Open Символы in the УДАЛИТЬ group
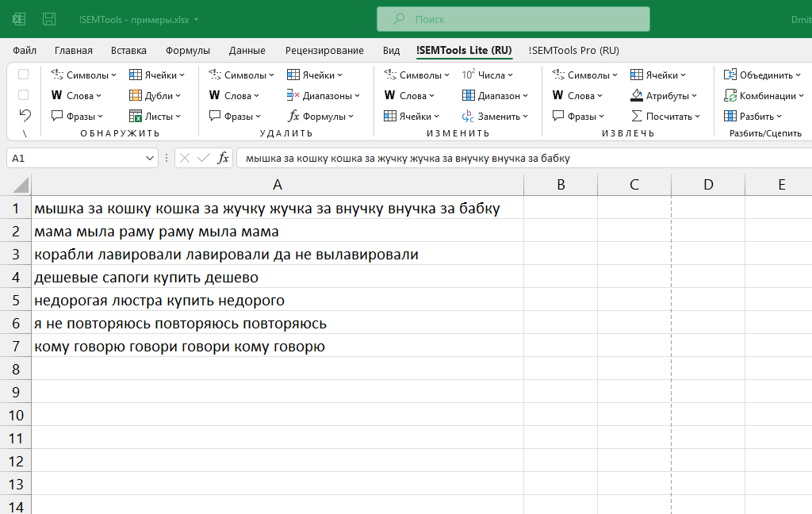The image size is (812, 514). 241,75
